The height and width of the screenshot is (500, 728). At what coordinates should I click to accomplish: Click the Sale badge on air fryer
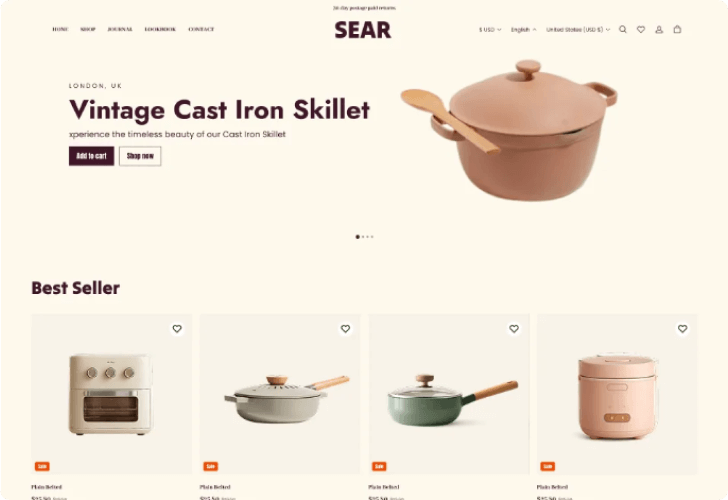[x=42, y=466]
